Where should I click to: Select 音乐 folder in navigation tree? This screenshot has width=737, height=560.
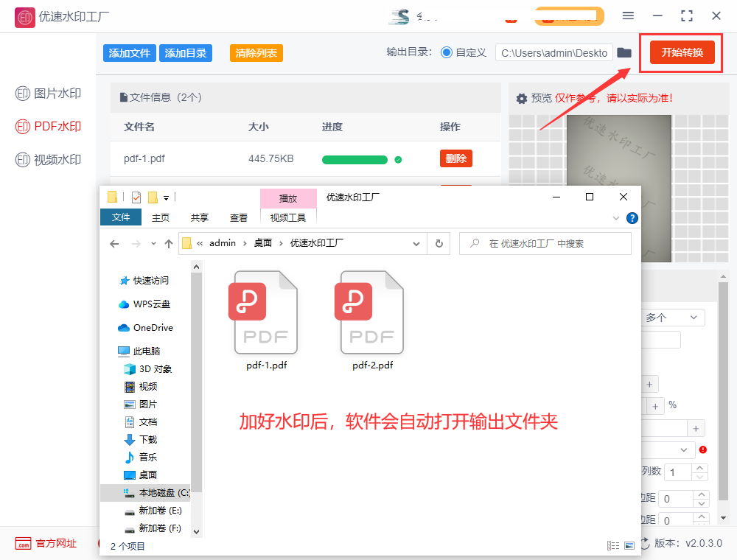click(141, 457)
